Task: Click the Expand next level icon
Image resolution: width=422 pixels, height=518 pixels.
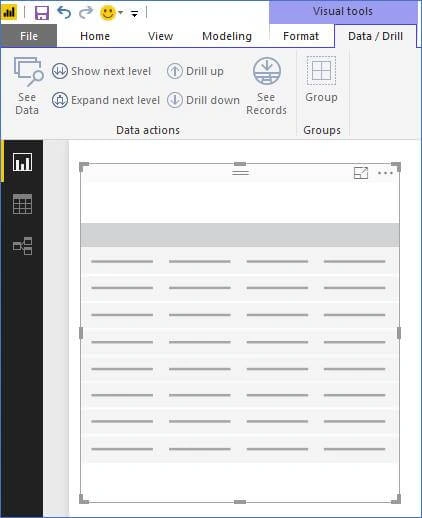Action: pyautogui.click(x=60, y=100)
